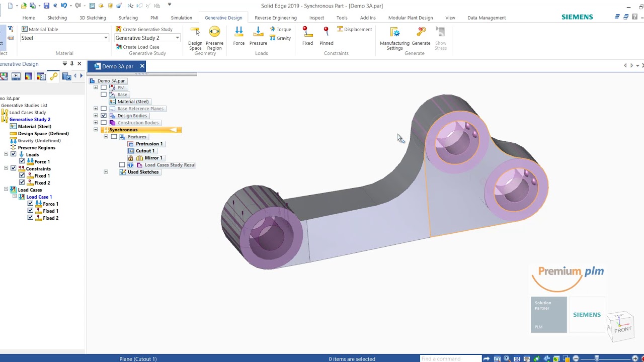Uncheck Design Bodies visibility checkbox
The image size is (644, 362).
click(x=104, y=116)
